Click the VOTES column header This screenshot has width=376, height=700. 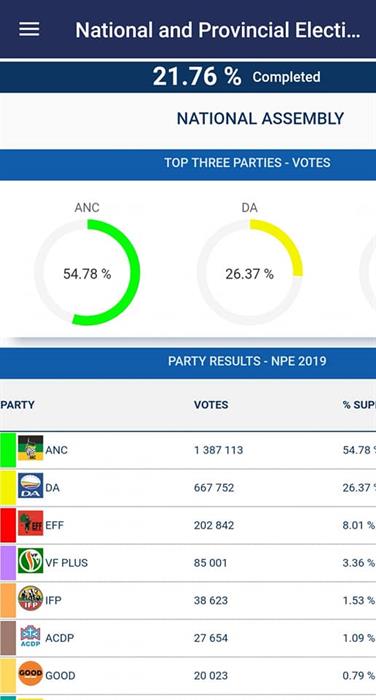coord(211,405)
